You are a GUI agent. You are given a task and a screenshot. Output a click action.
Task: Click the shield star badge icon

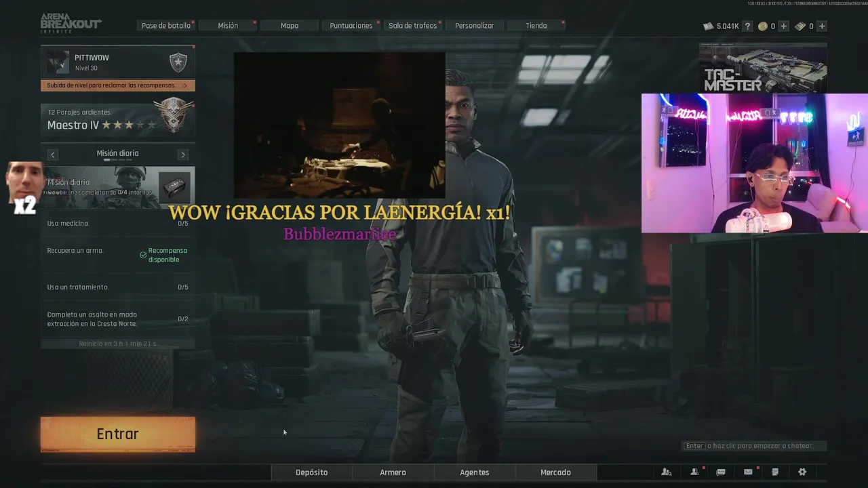[x=178, y=63]
